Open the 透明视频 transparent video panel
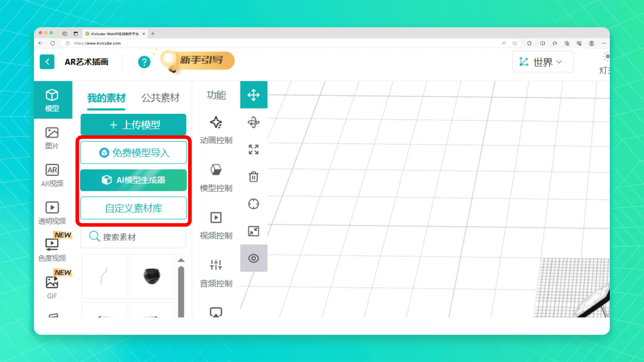The height and width of the screenshot is (362, 644). tap(52, 213)
